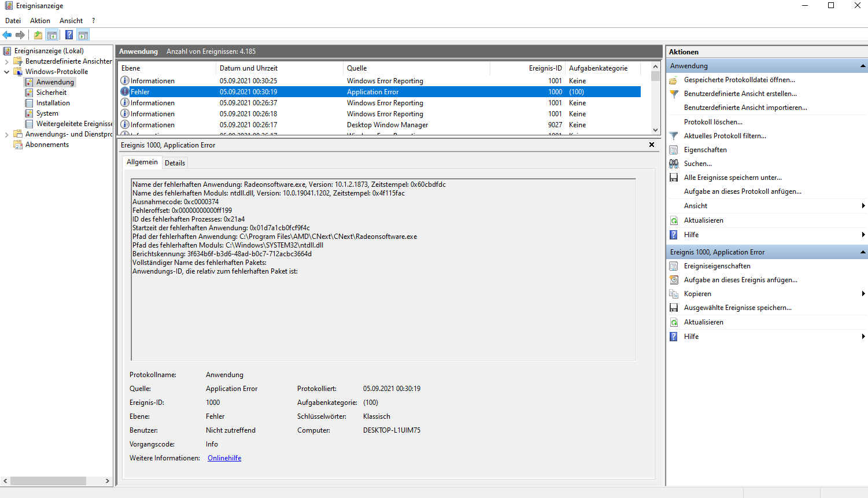Click the Berichtskennung line in event description
This screenshot has width=868, height=498.
click(x=222, y=254)
